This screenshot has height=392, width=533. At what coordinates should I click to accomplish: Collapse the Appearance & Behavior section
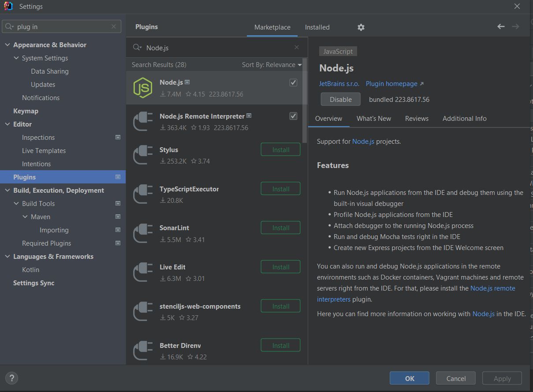click(7, 45)
